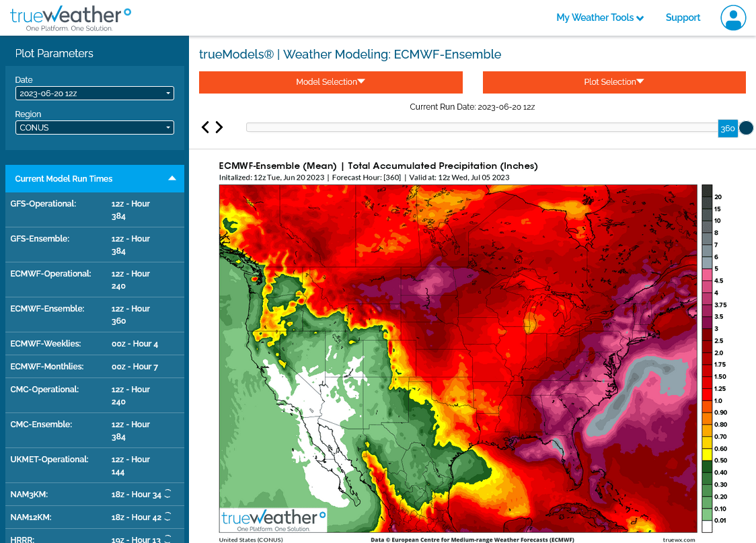Expand the Plot Selection menu
Screen dimensions: 756x543
click(x=614, y=82)
